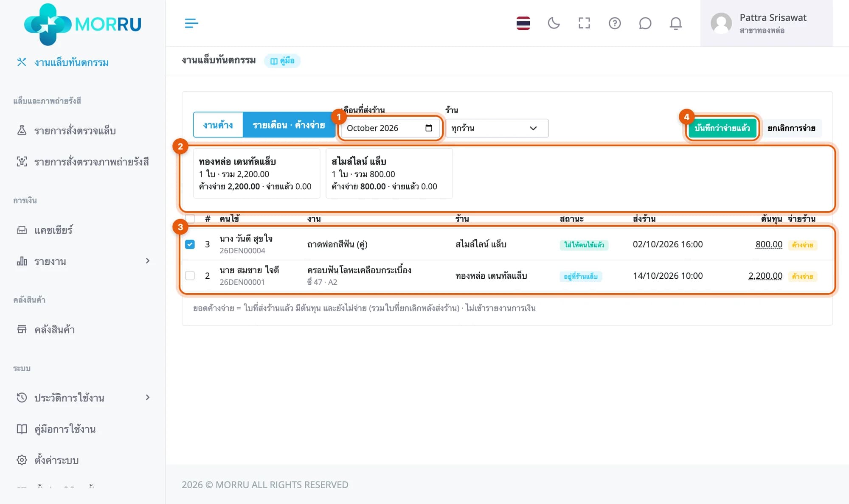Toggle the hamburger sidebar menu icon
This screenshot has width=849, height=504.
[191, 23]
